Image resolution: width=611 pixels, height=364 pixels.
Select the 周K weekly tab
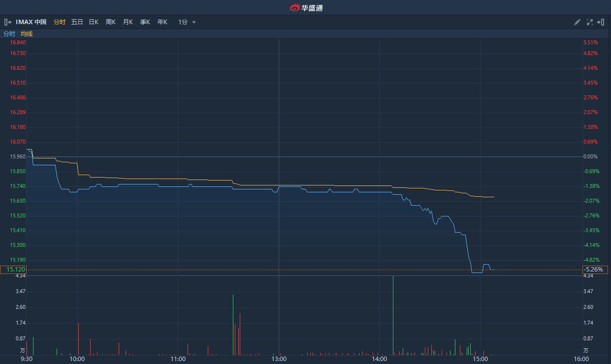pyautogui.click(x=111, y=22)
